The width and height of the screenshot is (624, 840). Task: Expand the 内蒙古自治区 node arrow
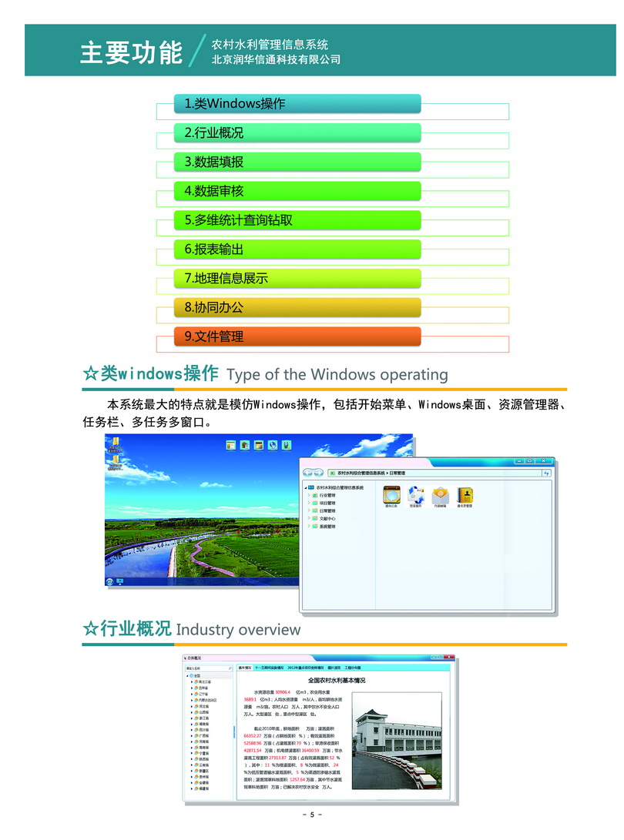192,700
